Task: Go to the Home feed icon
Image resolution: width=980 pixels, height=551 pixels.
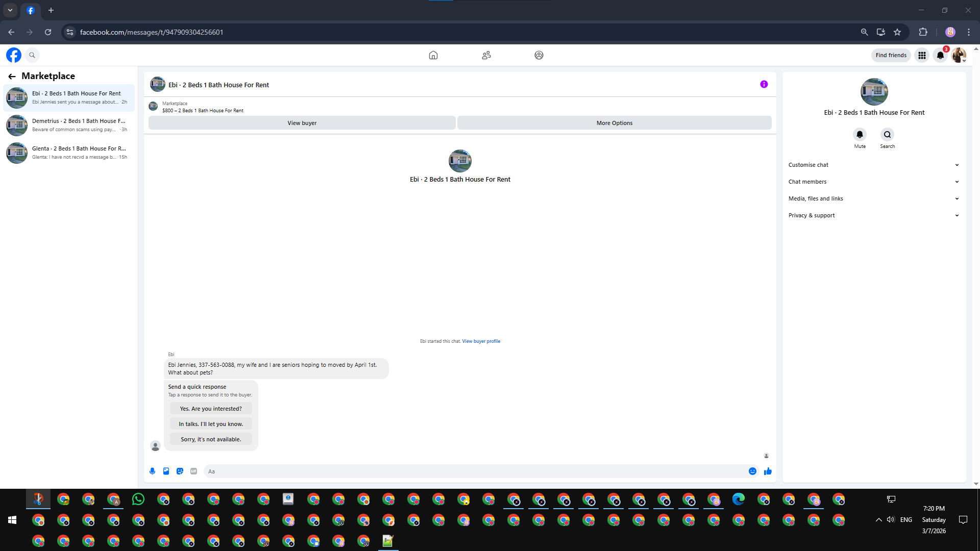Action: (433, 55)
